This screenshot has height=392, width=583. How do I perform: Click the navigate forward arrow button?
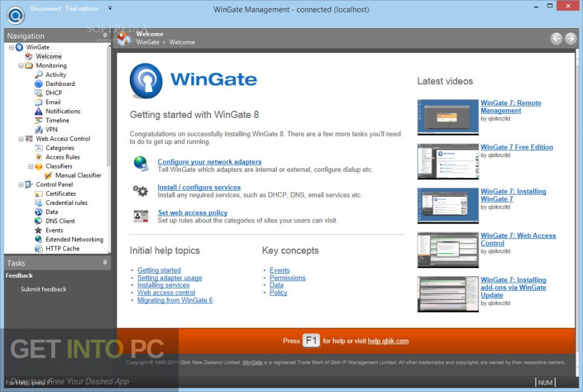pyautogui.click(x=570, y=38)
